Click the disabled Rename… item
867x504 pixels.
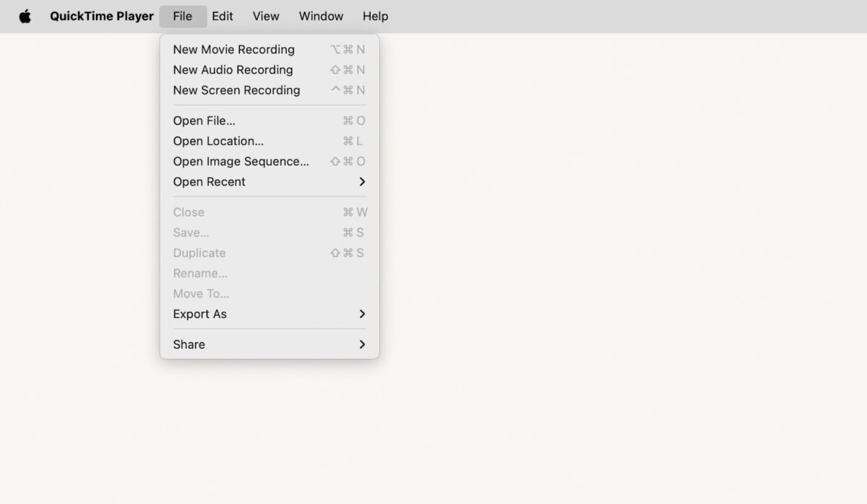269,273
